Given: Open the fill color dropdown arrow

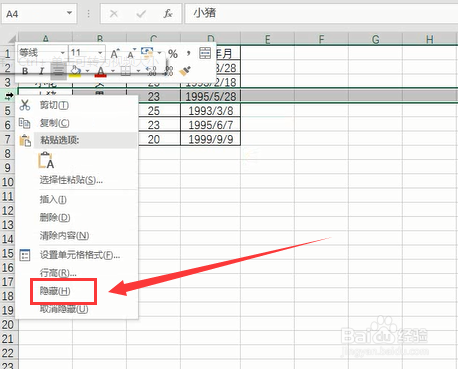Looking at the screenshot, I should (x=87, y=71).
